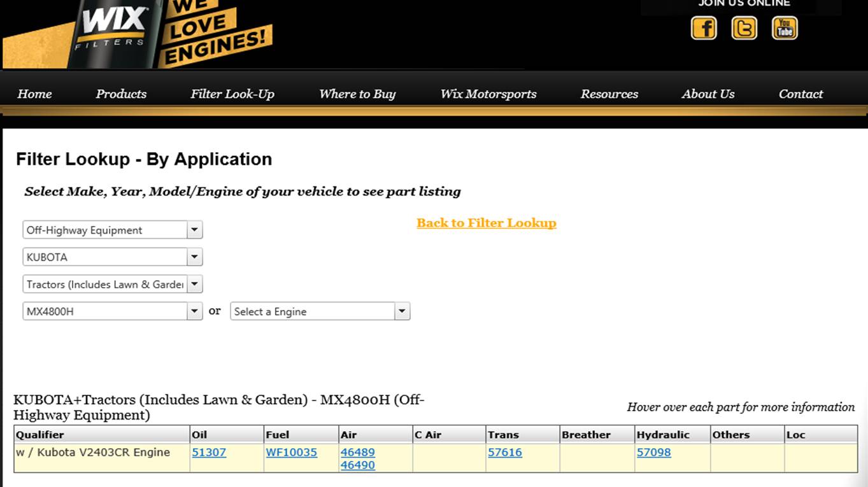Open the Resources menu
The width and height of the screenshot is (868, 487).
pyautogui.click(x=609, y=94)
